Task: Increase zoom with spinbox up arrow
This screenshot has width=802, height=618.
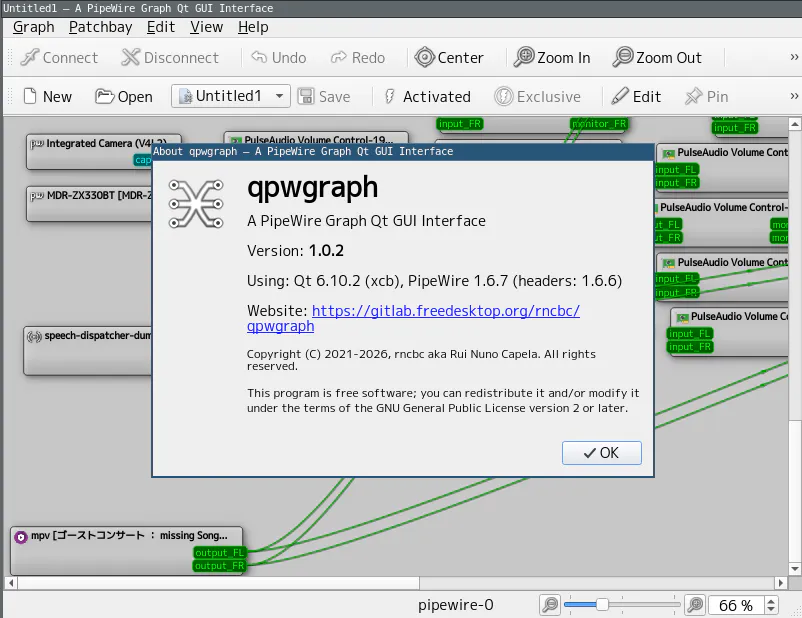Action: click(771, 601)
